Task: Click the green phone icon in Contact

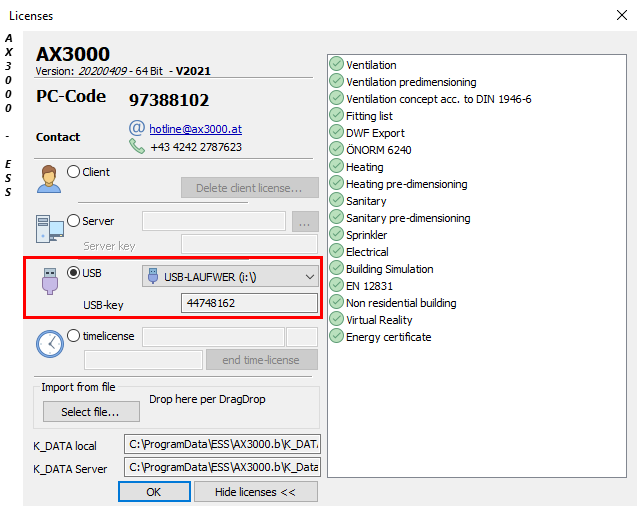Action: click(x=137, y=146)
